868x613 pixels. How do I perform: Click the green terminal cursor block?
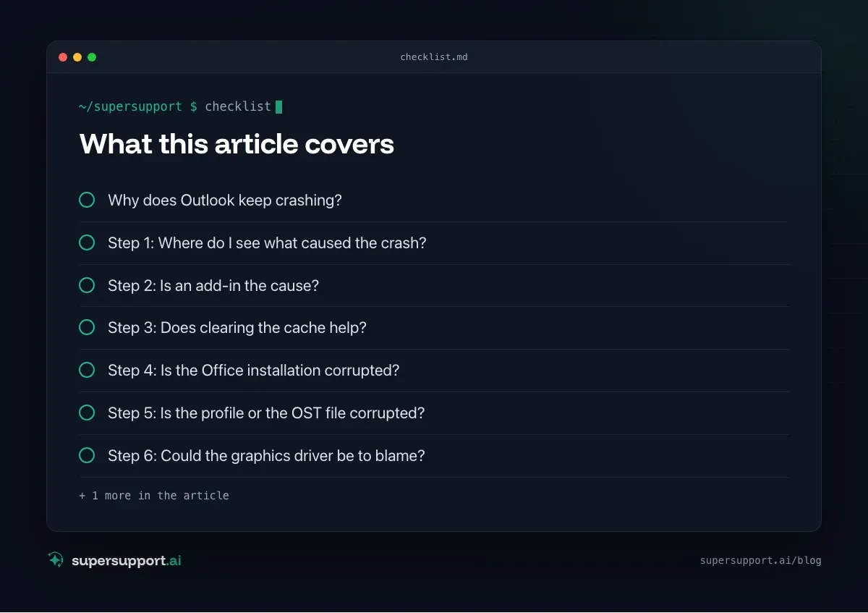pos(278,106)
